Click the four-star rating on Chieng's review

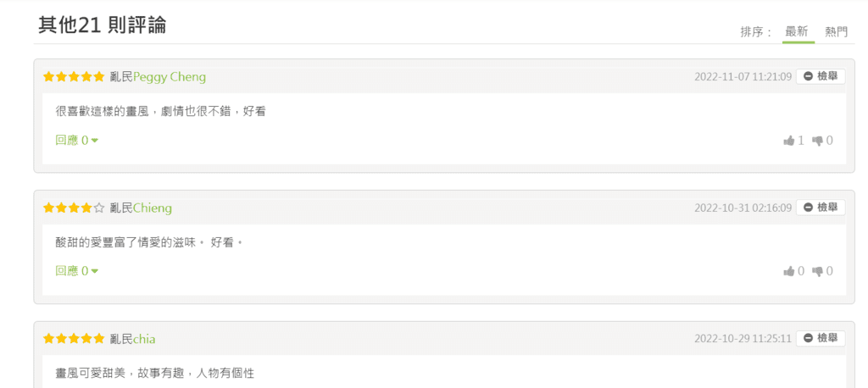74,208
